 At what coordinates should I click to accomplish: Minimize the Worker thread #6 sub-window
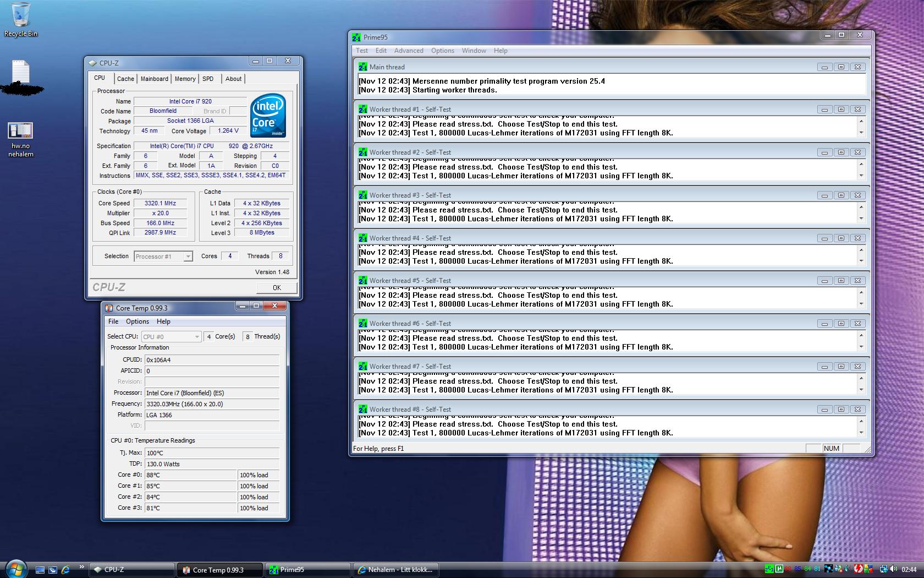coord(824,323)
